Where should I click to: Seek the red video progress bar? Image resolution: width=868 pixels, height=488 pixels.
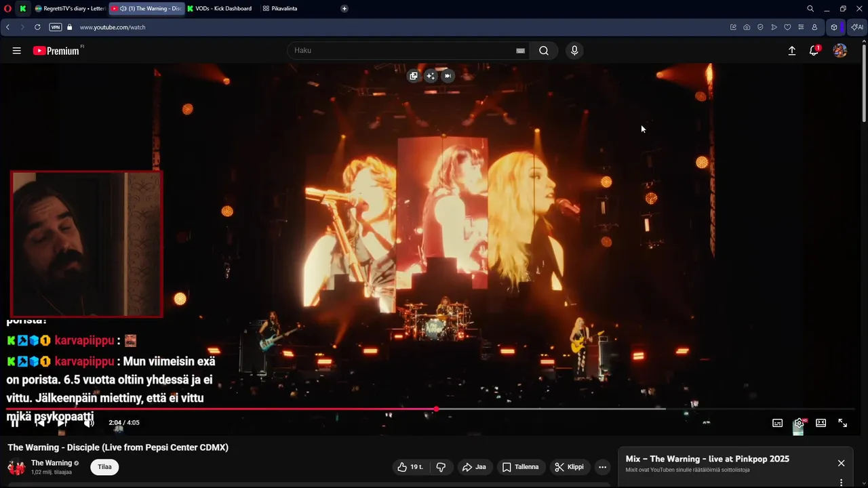(x=430, y=409)
